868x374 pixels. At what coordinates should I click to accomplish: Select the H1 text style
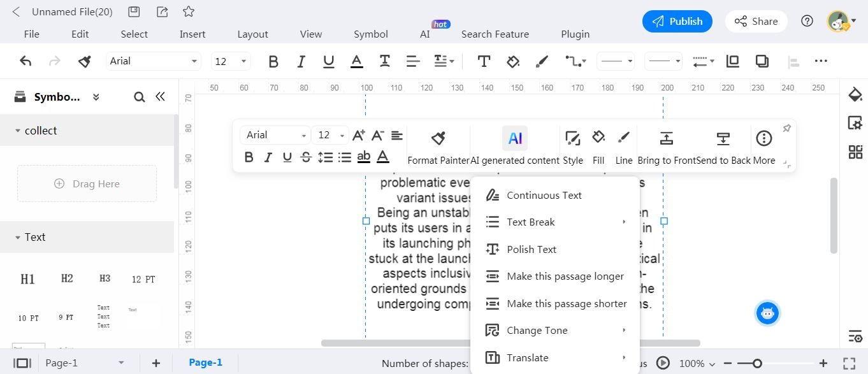(27, 279)
